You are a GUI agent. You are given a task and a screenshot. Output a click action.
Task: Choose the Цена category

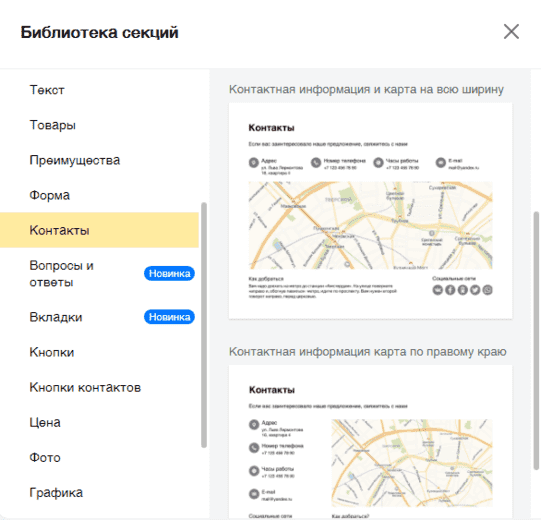[x=45, y=422]
